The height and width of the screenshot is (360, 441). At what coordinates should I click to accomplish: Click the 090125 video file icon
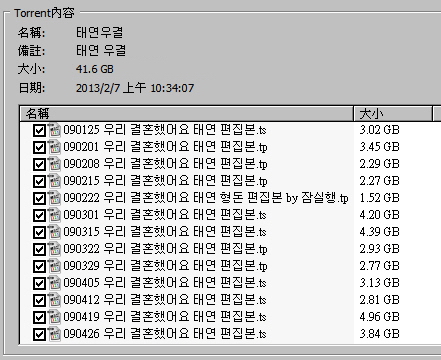click(x=54, y=130)
